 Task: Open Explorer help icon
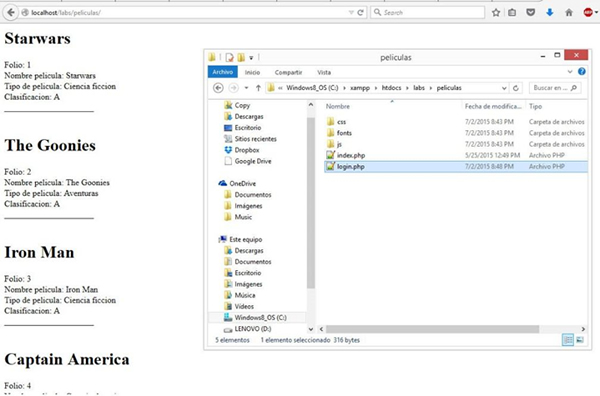(x=582, y=72)
